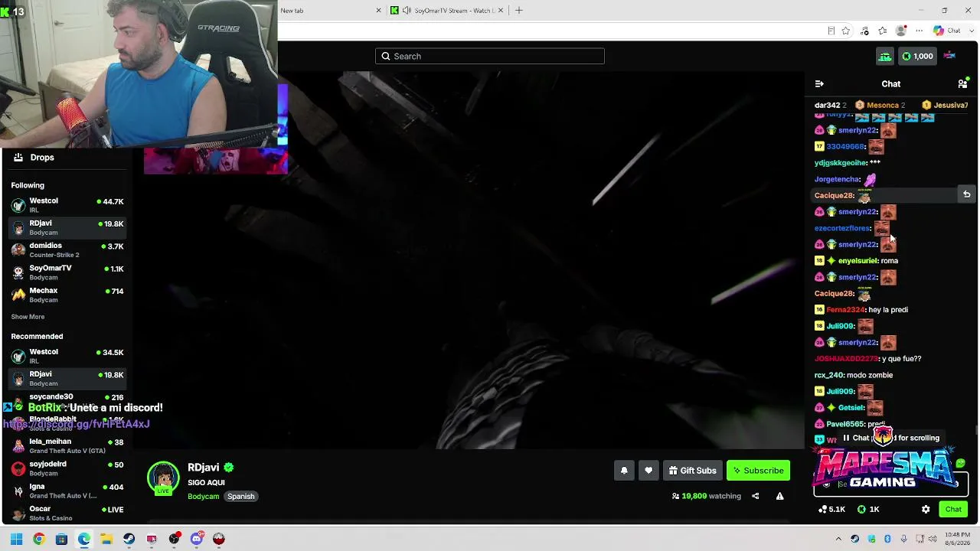Toggle the immersive reader icon in address bar
This screenshot has height=551, width=980.
point(831,31)
